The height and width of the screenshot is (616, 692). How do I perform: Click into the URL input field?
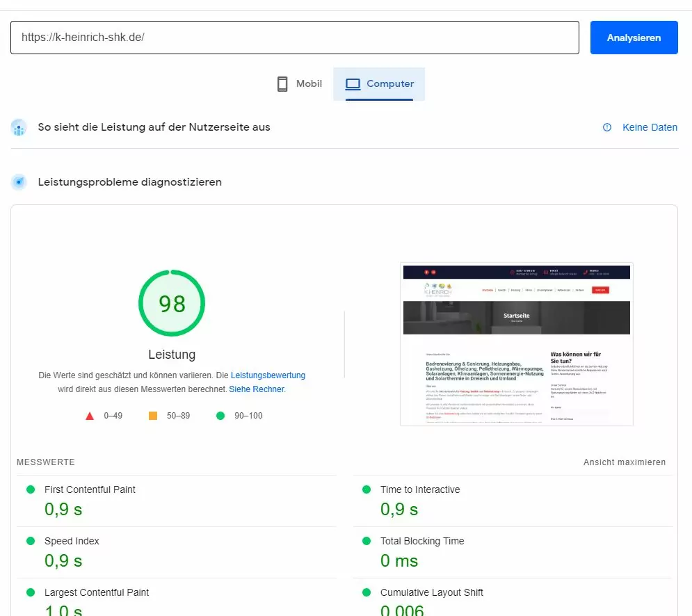(294, 38)
